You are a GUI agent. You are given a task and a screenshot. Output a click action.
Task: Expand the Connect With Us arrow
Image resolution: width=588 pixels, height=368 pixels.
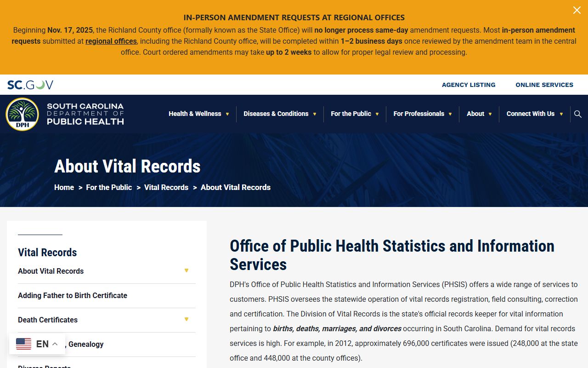tap(561, 114)
